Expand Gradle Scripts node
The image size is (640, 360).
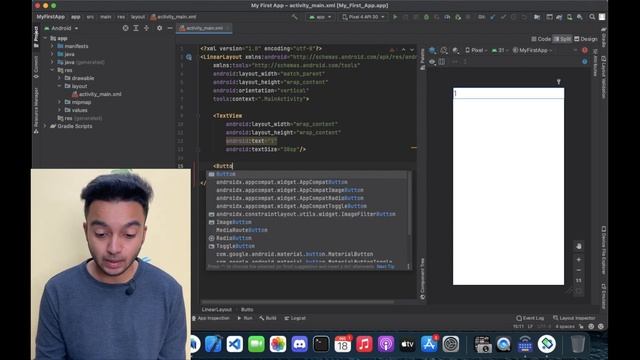coord(45,126)
